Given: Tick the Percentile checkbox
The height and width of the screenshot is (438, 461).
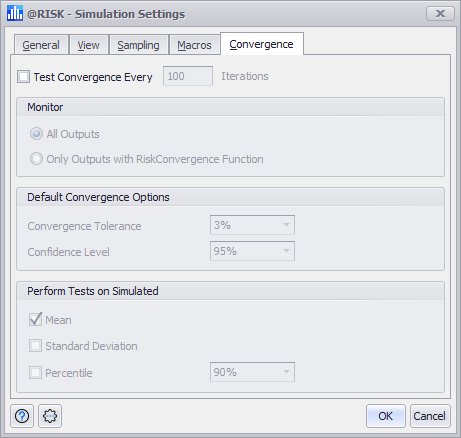Looking at the screenshot, I should [35, 372].
